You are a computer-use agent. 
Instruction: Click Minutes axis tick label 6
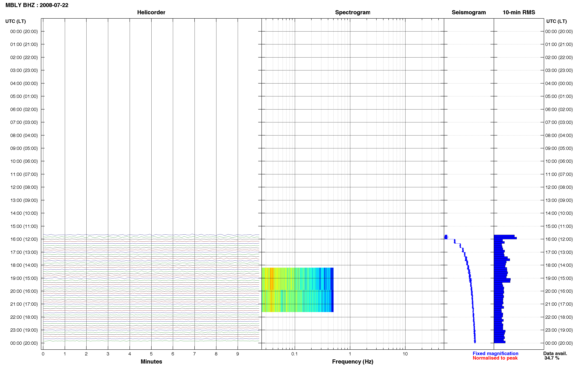point(173,354)
